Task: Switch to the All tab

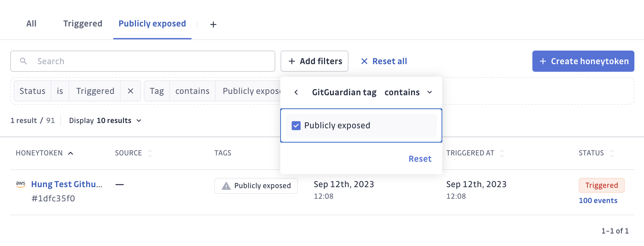Action: (31, 23)
